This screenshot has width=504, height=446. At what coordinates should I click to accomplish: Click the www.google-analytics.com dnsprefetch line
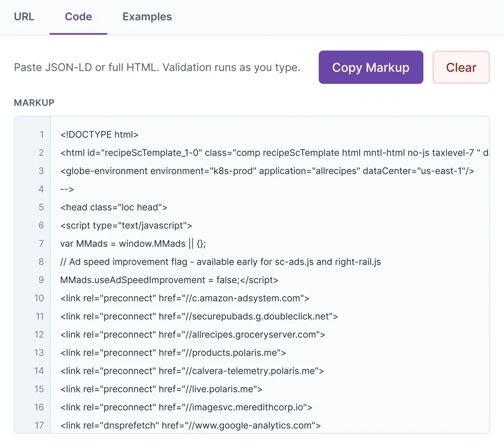(190, 425)
